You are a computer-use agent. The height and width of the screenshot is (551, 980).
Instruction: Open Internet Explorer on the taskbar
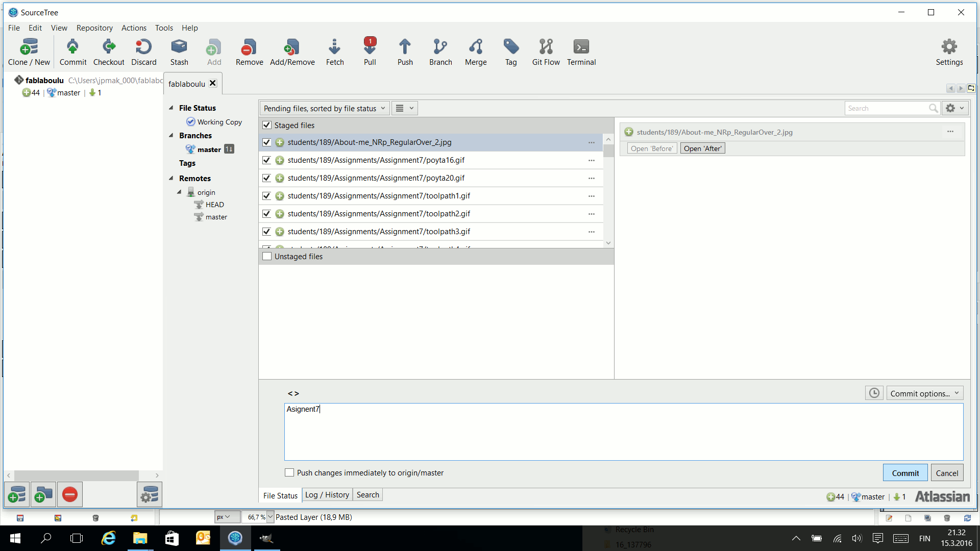coord(109,538)
